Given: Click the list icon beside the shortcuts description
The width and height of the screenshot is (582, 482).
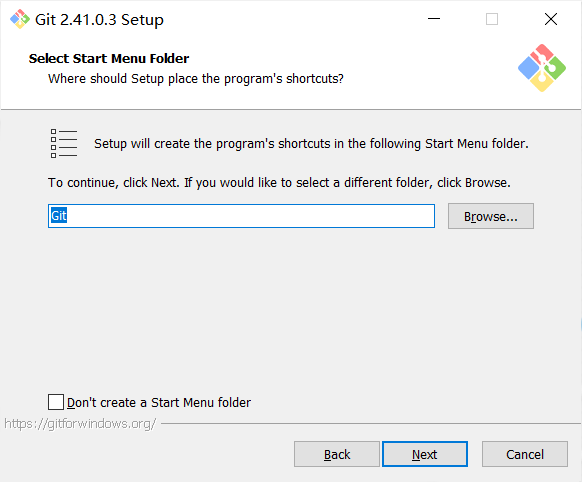Looking at the screenshot, I should pyautogui.click(x=64, y=144).
